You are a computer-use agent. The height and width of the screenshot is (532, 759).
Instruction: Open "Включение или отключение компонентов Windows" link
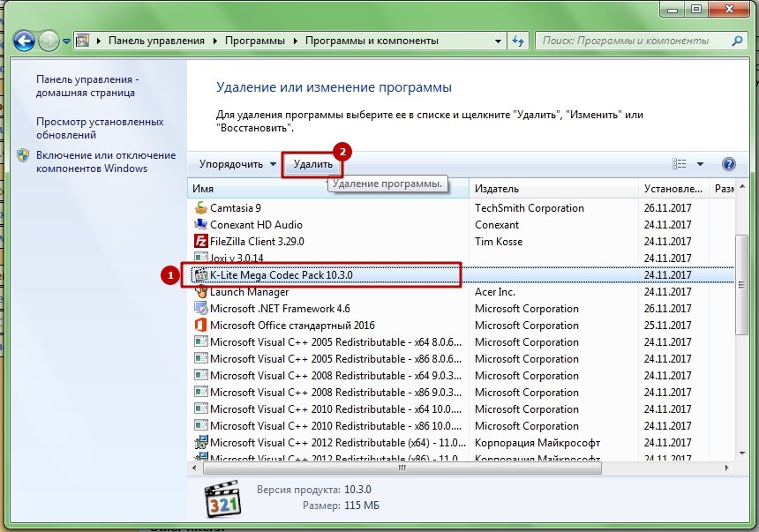click(106, 161)
